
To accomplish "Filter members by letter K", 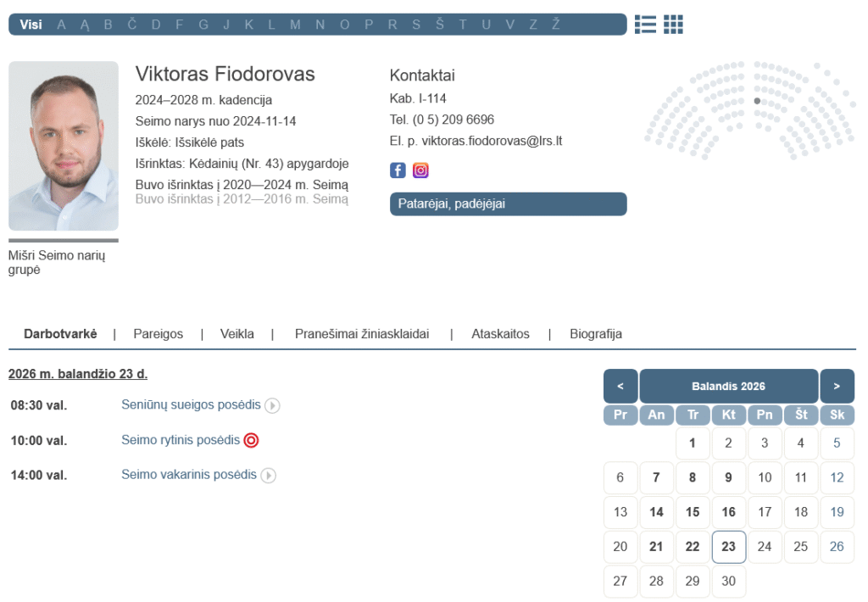I will click(249, 25).
